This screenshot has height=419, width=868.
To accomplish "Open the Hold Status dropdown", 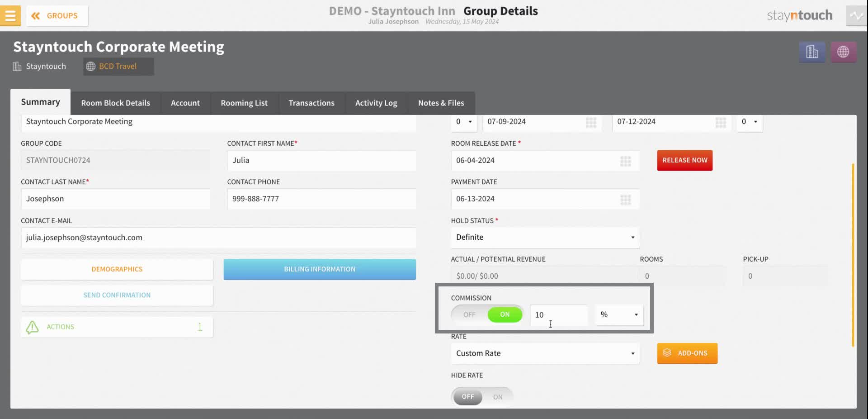I will (545, 238).
